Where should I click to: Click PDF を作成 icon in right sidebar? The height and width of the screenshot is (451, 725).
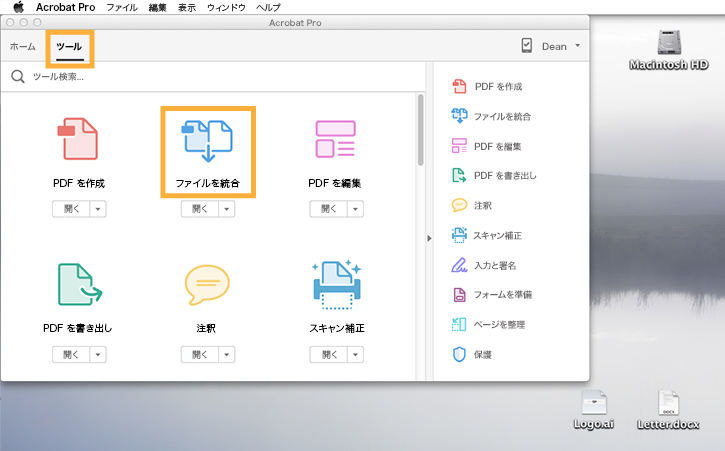(459, 86)
